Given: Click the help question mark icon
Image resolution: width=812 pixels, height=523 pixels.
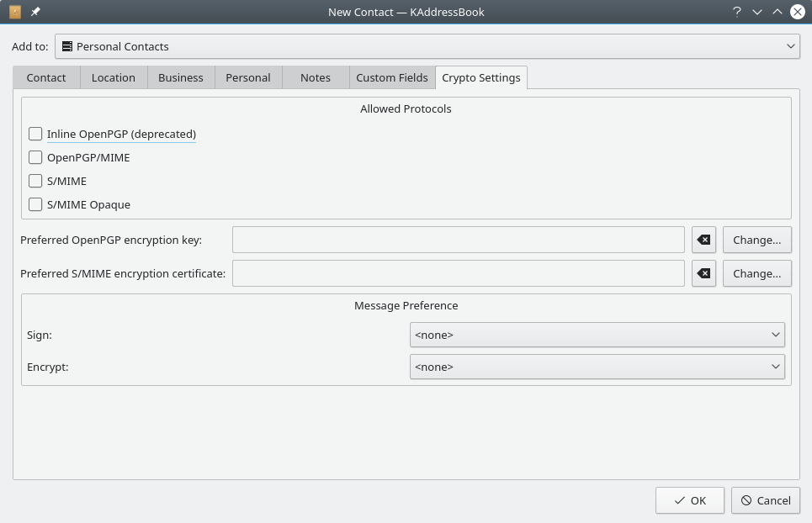Looking at the screenshot, I should (x=737, y=12).
